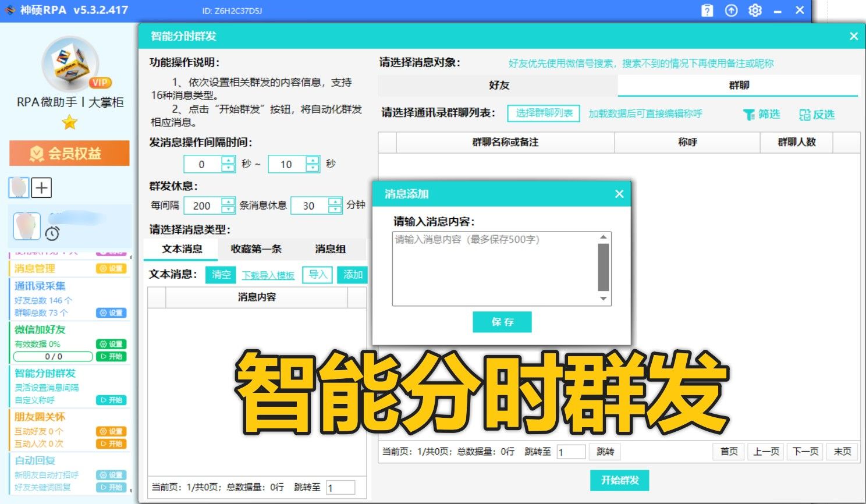The height and width of the screenshot is (504, 866).
Task: Open the 消息组 message tab
Action: click(x=330, y=249)
